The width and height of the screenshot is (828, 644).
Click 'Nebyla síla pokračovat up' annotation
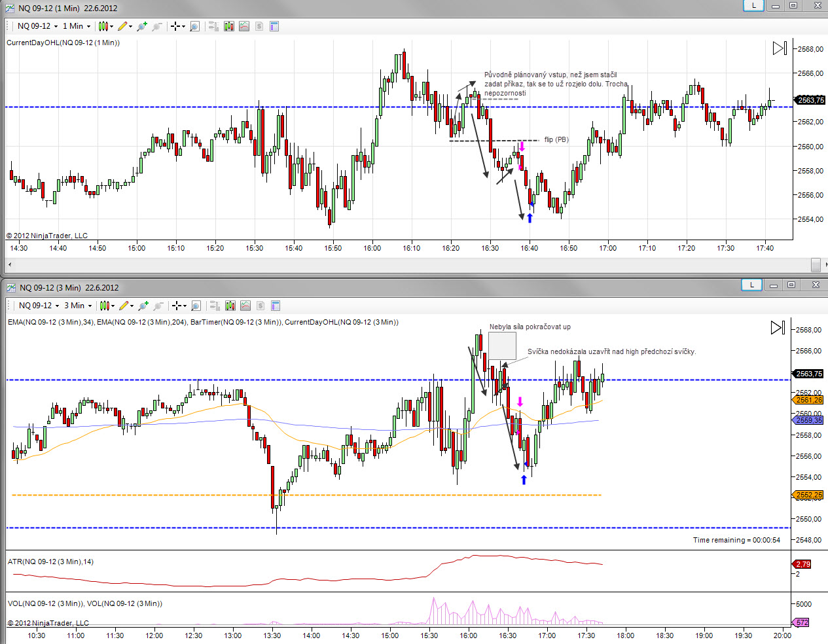(x=530, y=327)
